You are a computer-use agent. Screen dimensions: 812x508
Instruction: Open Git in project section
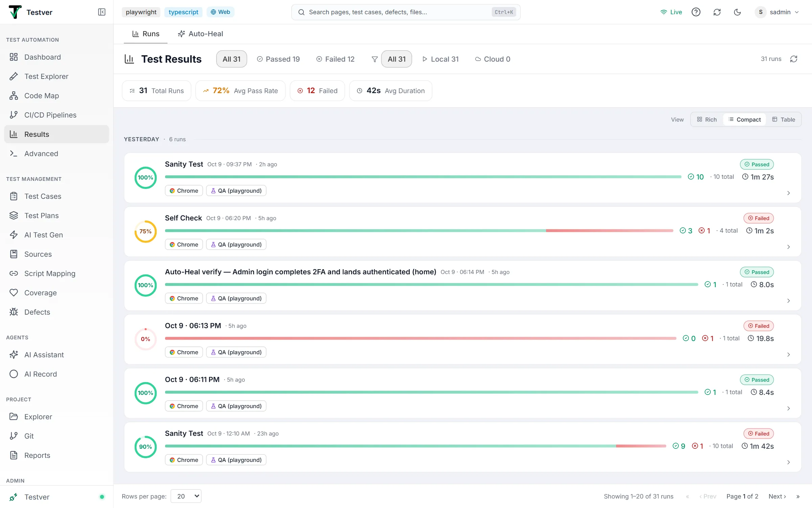57,436
